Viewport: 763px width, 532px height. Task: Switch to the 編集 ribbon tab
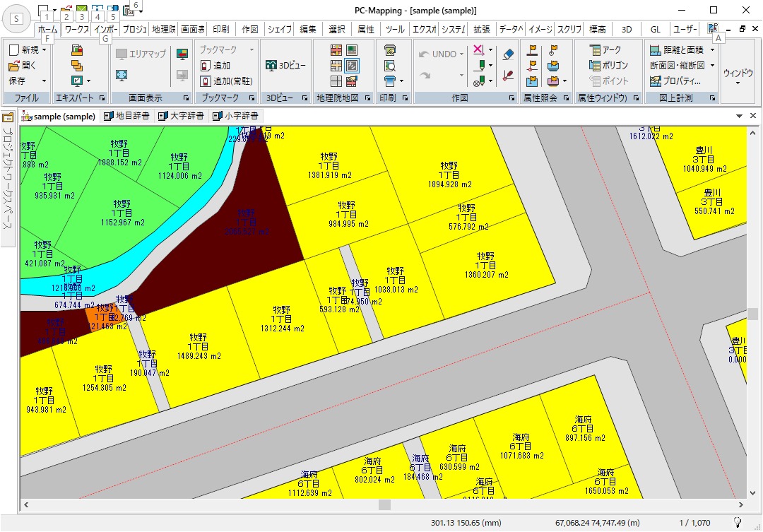[307, 29]
